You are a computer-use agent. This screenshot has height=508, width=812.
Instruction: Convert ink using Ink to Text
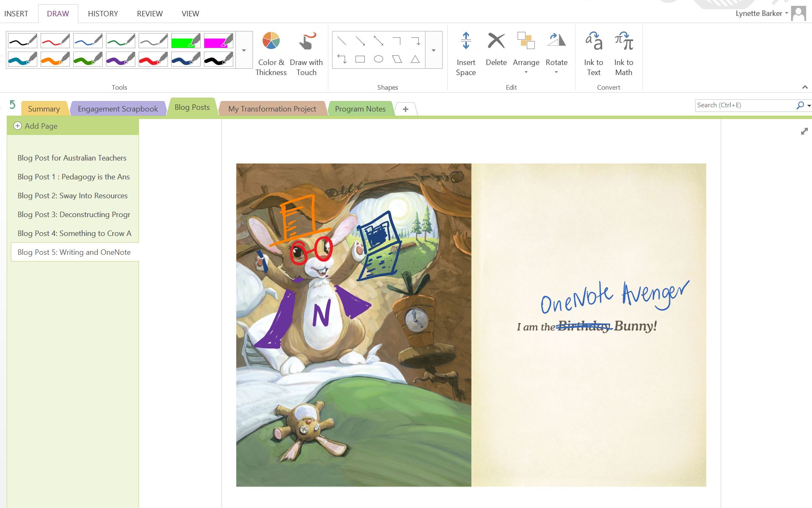(594, 54)
